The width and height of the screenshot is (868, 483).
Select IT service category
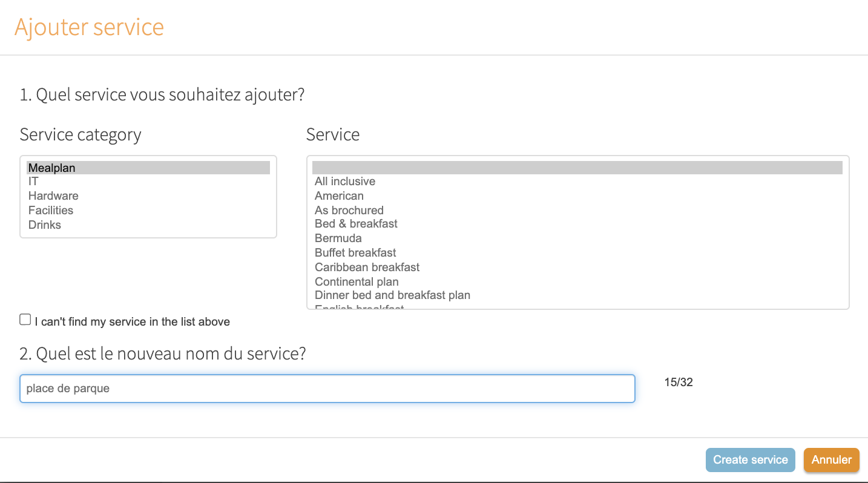(33, 182)
